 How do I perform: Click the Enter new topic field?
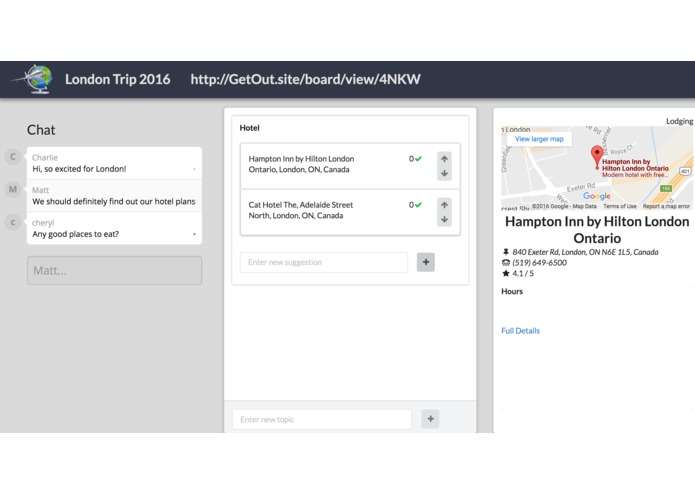point(321,419)
